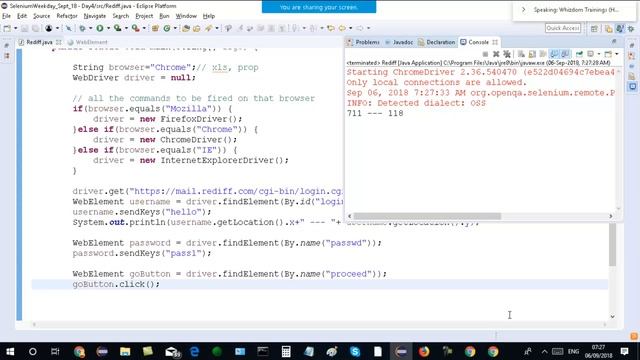This screenshot has width=640, height=360.
Task: Click the Terminate button in Console toolbar
Action: [485, 54]
